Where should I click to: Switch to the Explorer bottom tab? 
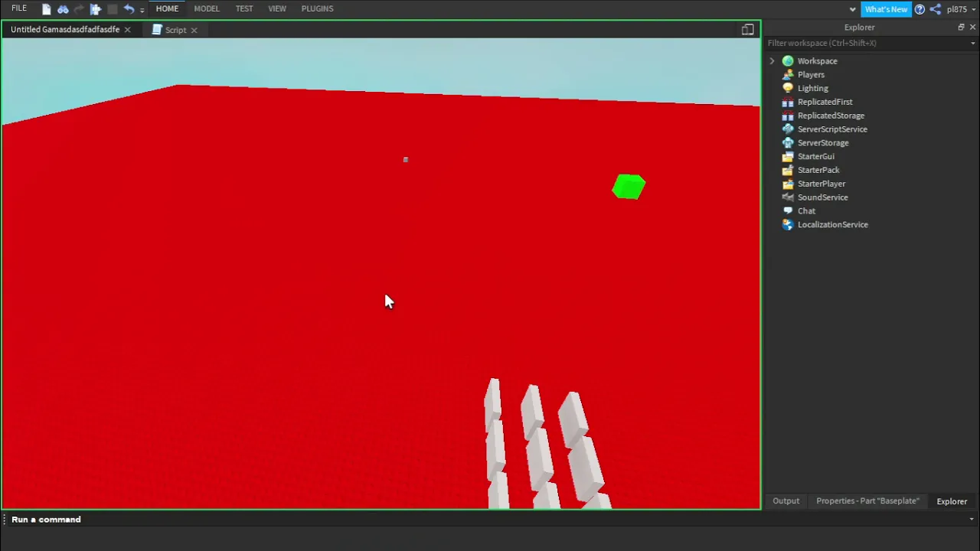point(952,501)
